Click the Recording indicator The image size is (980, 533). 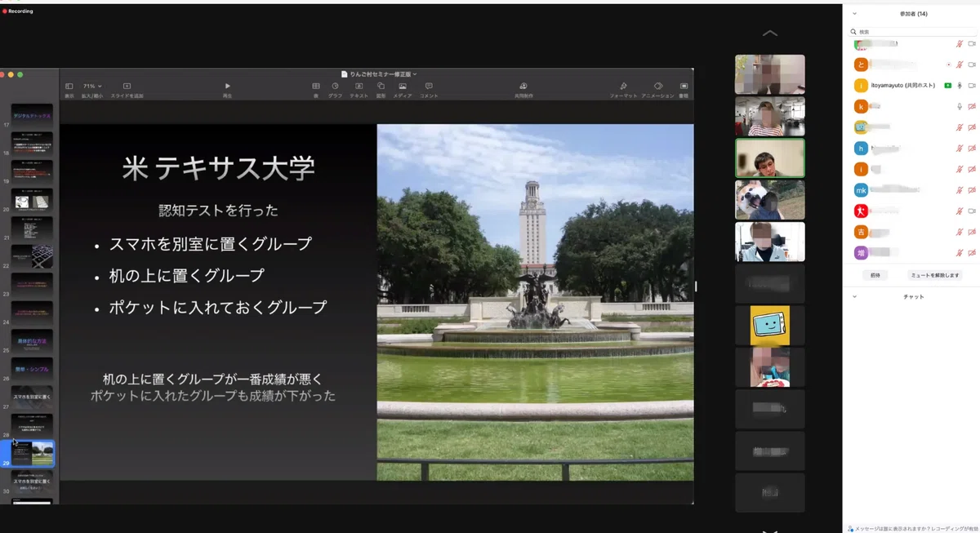18,11
